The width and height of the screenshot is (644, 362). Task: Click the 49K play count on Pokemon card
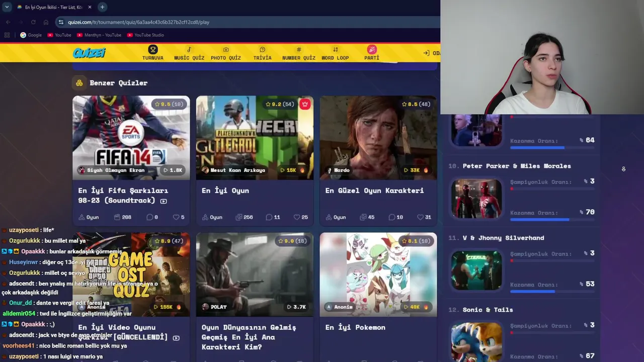pos(417,307)
